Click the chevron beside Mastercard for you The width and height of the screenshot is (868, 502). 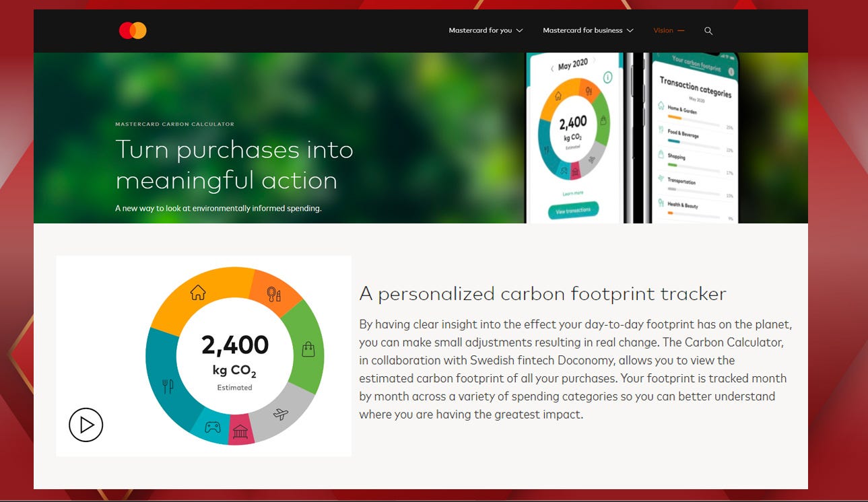click(519, 31)
